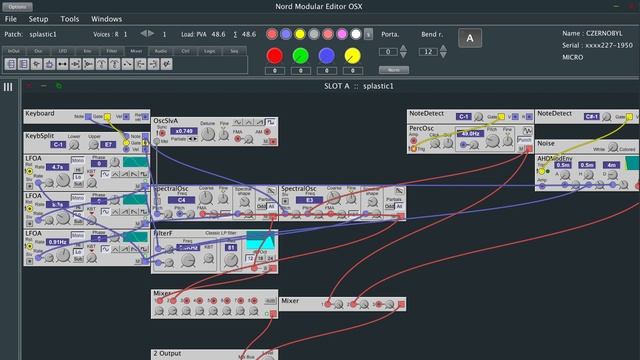Open the File menu

[x=11, y=19]
